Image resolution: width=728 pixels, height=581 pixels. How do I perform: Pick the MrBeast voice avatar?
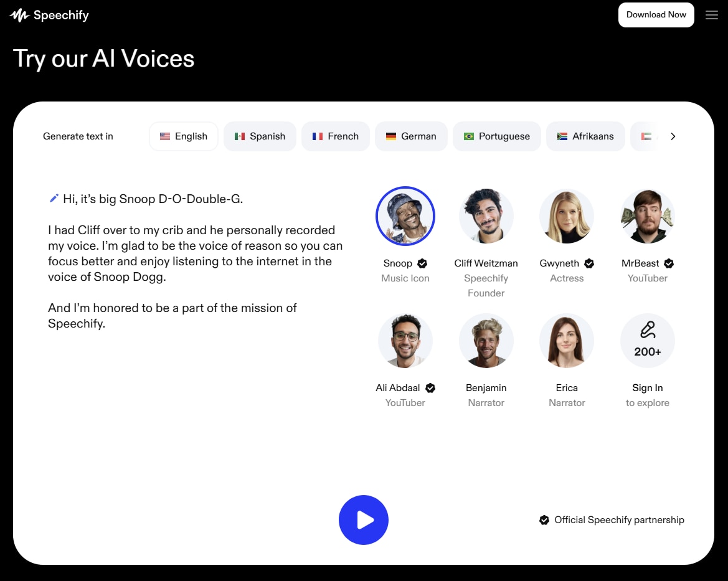pyautogui.click(x=647, y=216)
